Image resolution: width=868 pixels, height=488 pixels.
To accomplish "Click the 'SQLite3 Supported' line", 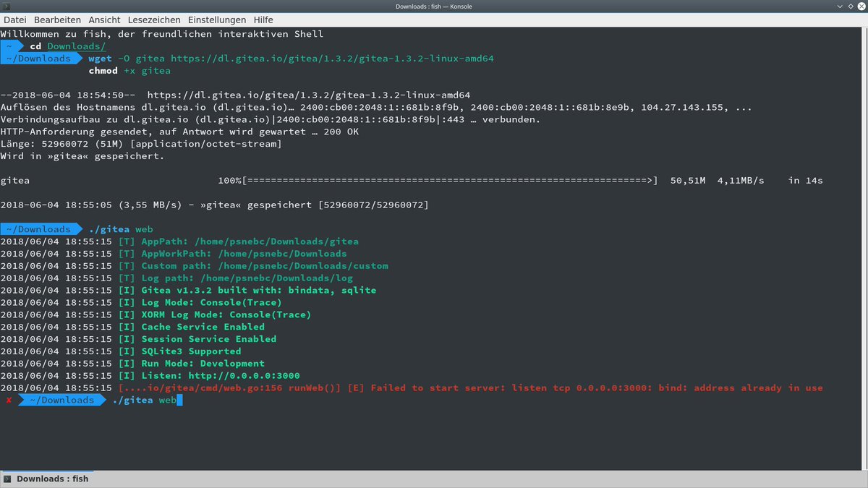I will tap(120, 351).
